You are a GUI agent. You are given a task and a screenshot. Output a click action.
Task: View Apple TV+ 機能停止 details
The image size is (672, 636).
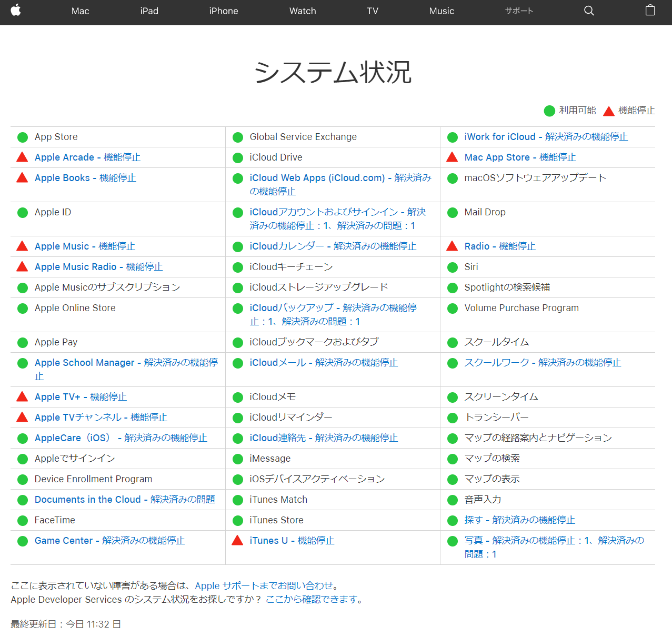81,397
